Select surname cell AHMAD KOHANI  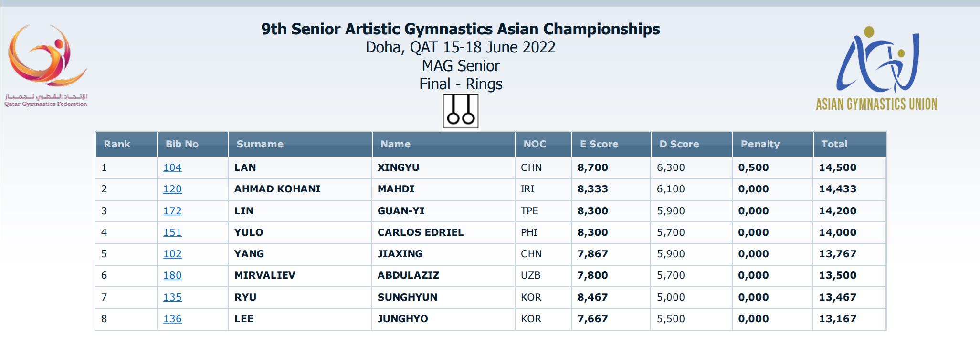coord(277,189)
